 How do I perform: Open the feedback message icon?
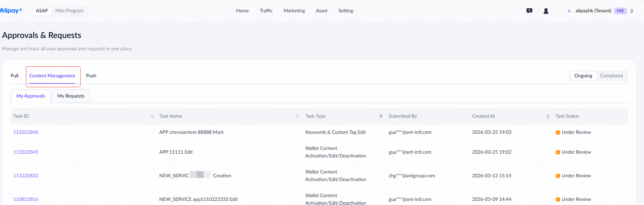point(529,11)
